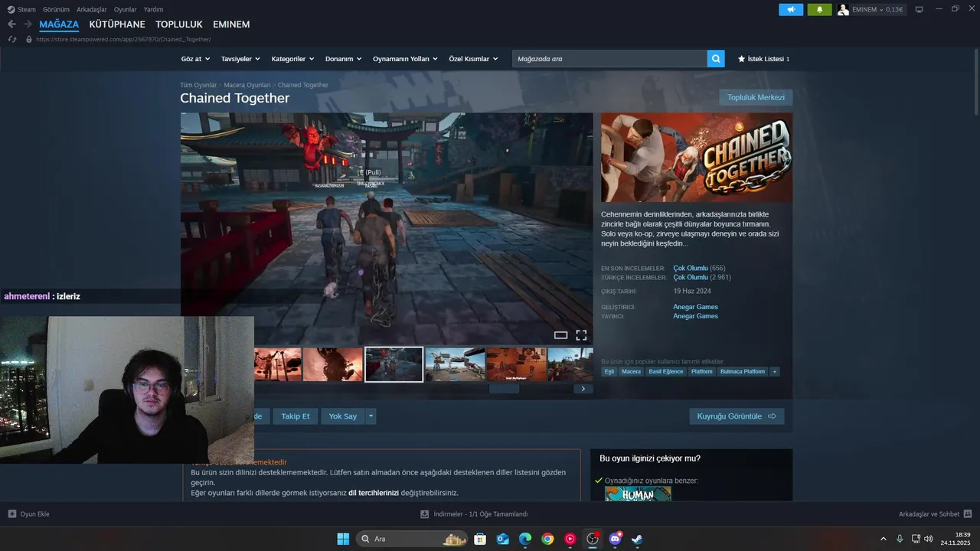This screenshot has height=551, width=980.
Task: Click Oyun Ekle plus icon
Action: click(x=12, y=514)
